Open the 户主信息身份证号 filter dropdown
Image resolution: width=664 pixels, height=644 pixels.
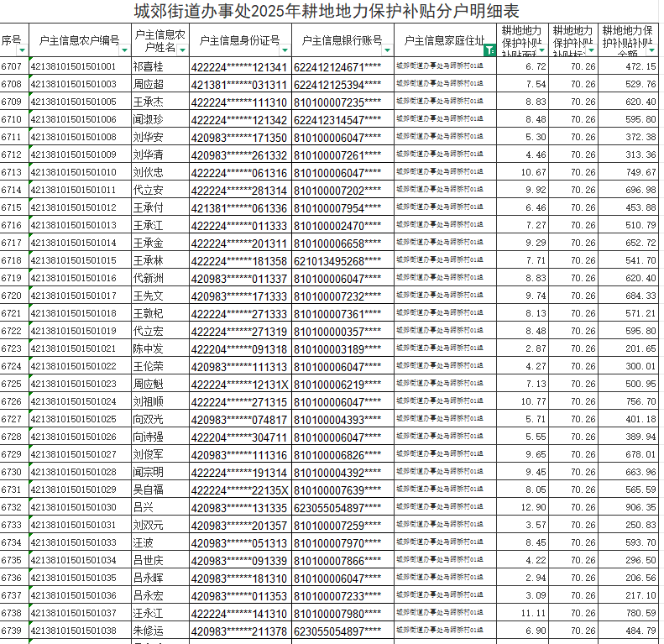tap(285, 50)
